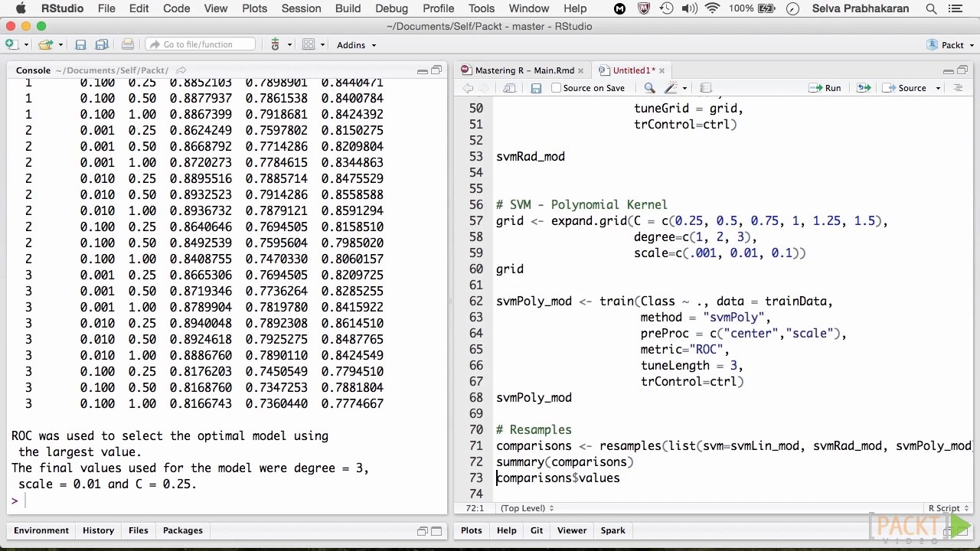Toggle the Source on Save checkbox
This screenshot has width=980, height=551.
point(557,88)
